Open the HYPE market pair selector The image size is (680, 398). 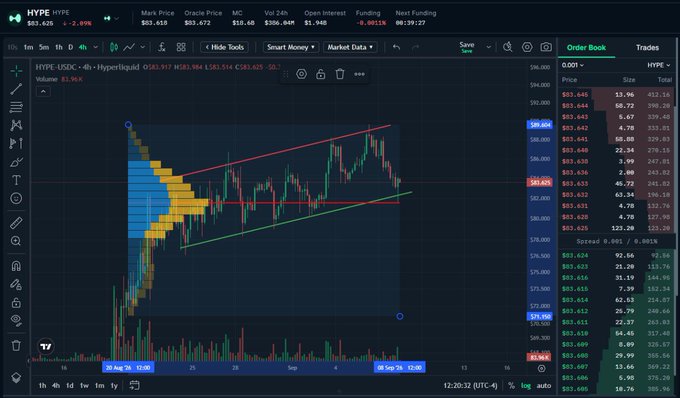(111, 18)
